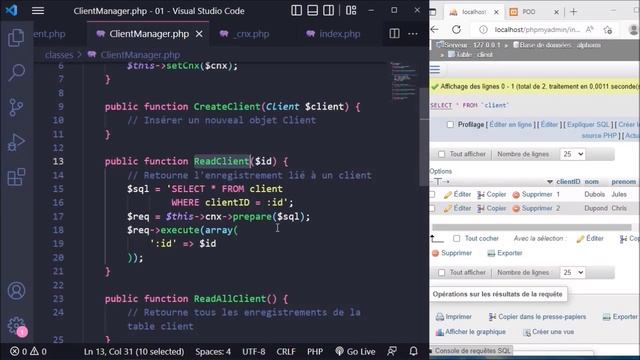Change file encoding UTF-8
The width and height of the screenshot is (640, 360).
253,351
